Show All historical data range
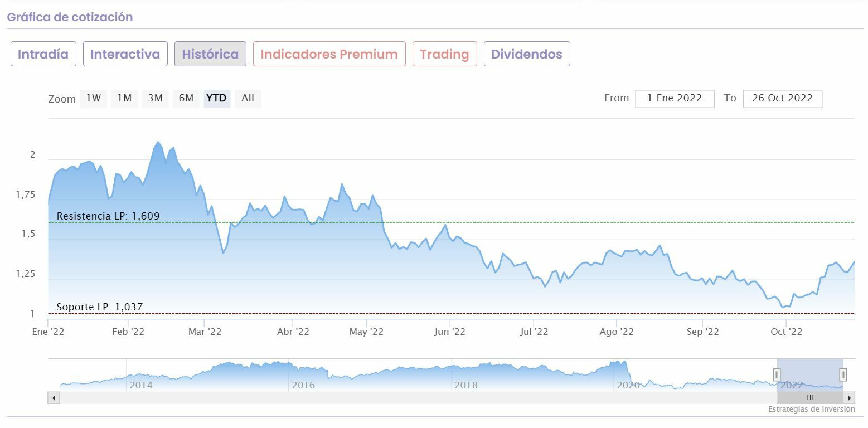Viewport: 868px width, 428px height. 248,99
